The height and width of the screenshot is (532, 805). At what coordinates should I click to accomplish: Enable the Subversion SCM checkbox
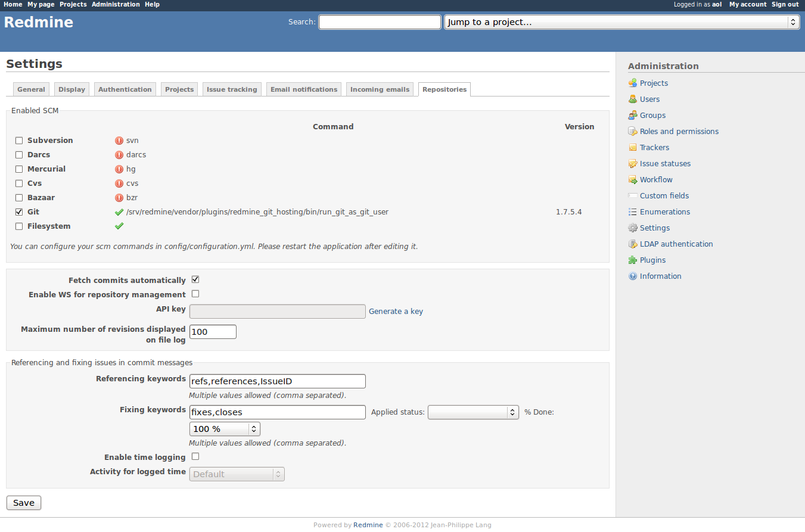19,141
